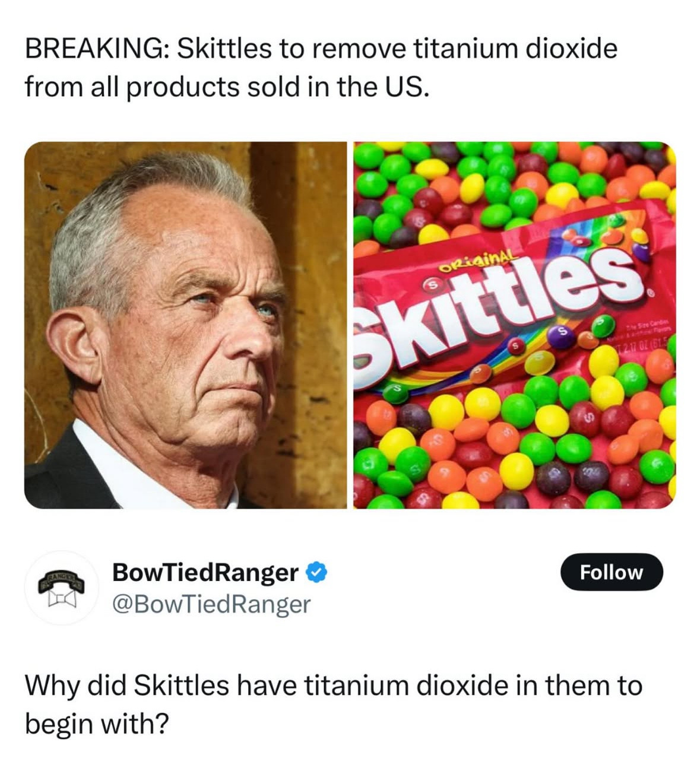
Task: Click the bow tie drawing in the avatar
Action: point(61,597)
